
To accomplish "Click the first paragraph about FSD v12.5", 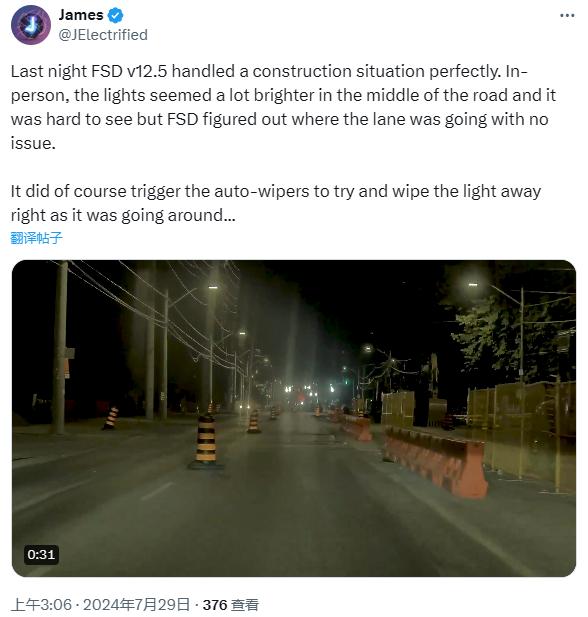I will pyautogui.click(x=283, y=107).
